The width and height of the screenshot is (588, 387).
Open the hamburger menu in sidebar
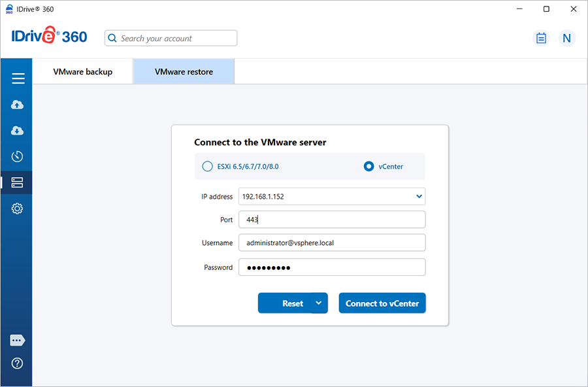click(x=18, y=78)
